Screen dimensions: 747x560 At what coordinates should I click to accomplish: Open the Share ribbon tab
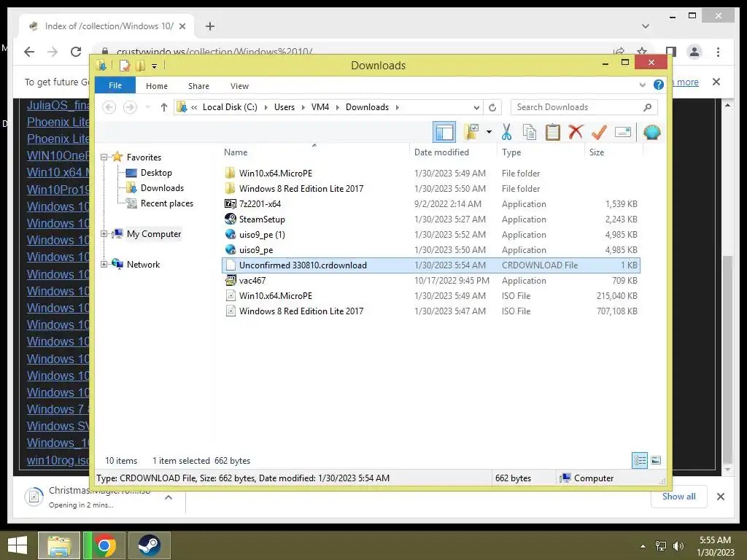[x=198, y=86]
